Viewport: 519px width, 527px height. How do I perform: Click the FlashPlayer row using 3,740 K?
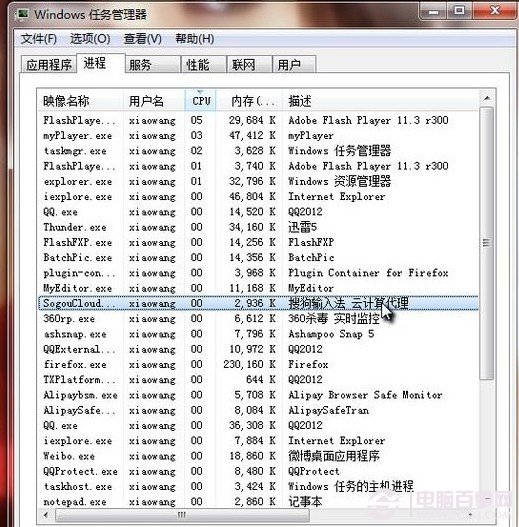[258, 166]
